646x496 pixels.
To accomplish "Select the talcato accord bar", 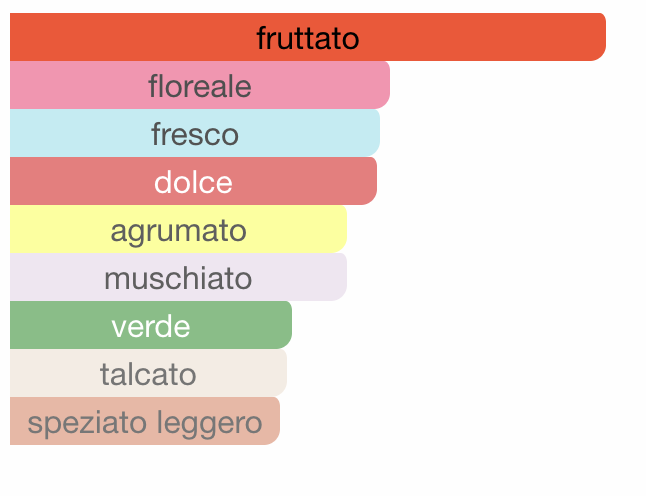I will tap(148, 373).
